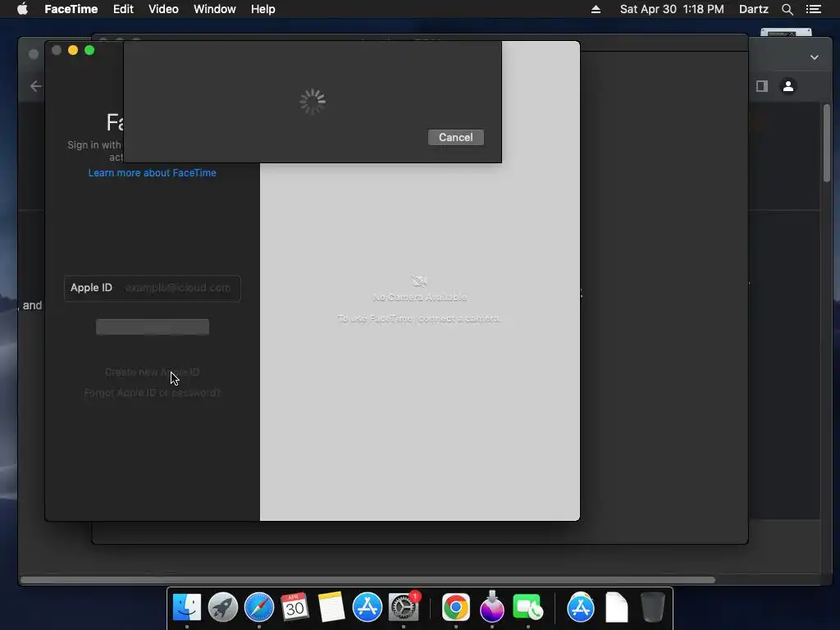Open App Store icon right of FaceTime in Dock
The image size is (840, 630).
coord(581,608)
